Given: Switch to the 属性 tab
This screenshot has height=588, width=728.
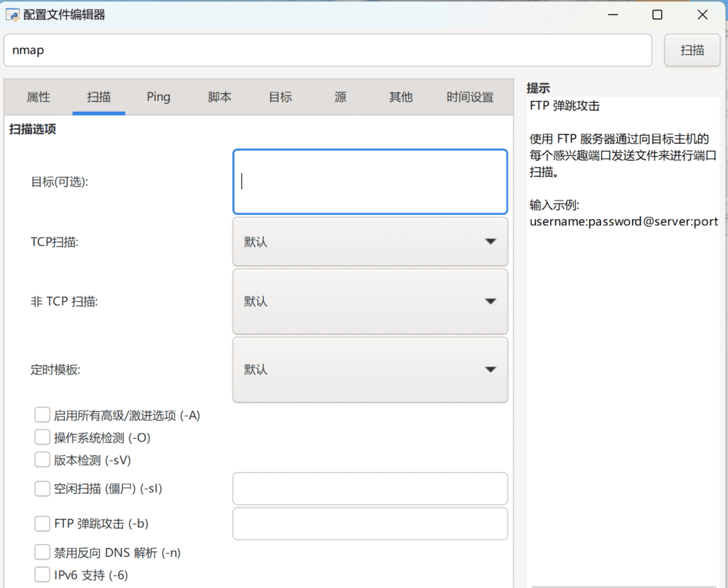Looking at the screenshot, I should (38, 97).
